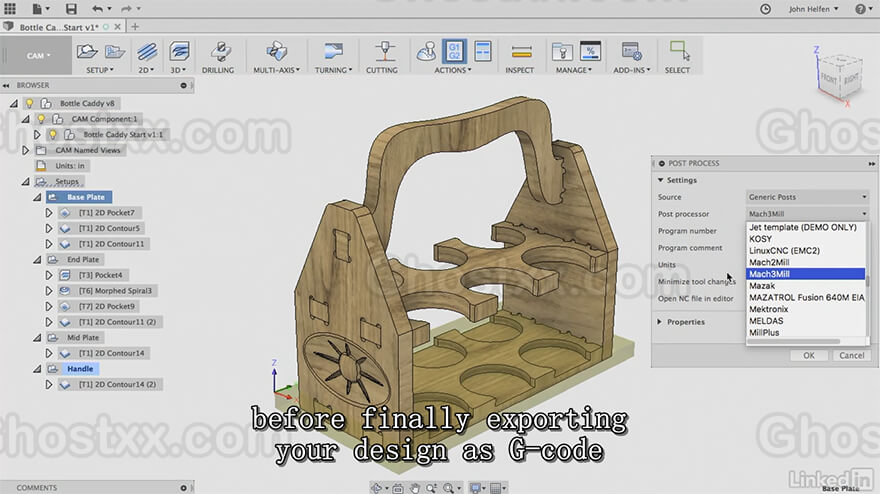Open the Source dropdown set to Generic Posts
This screenshot has height=494, width=880.
click(x=808, y=197)
